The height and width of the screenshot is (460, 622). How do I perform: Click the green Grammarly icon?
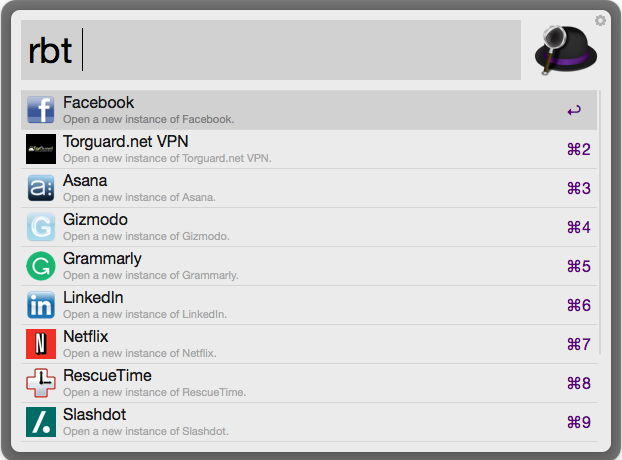[41, 266]
